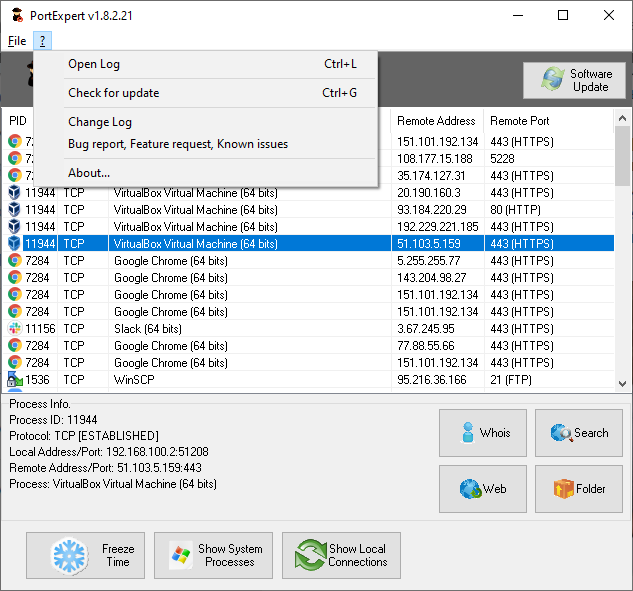Click remote address 5.255.255.77
The height and width of the screenshot is (591, 633).
[428, 261]
